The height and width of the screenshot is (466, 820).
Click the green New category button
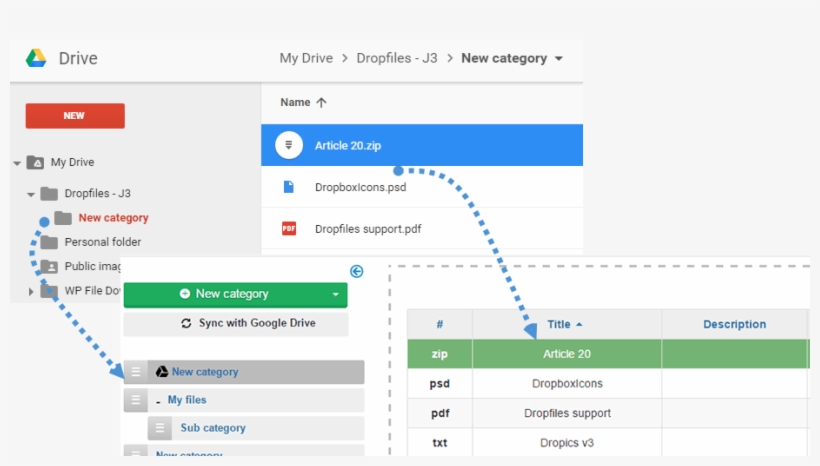click(x=235, y=294)
